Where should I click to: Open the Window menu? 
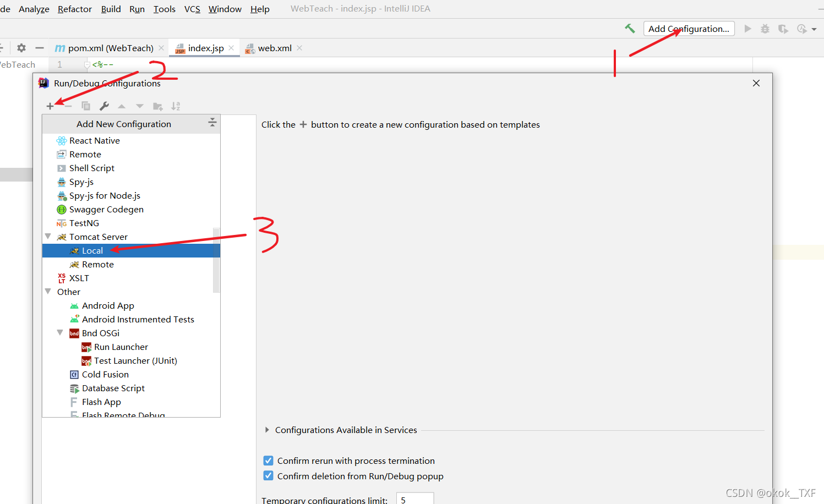pyautogui.click(x=225, y=9)
